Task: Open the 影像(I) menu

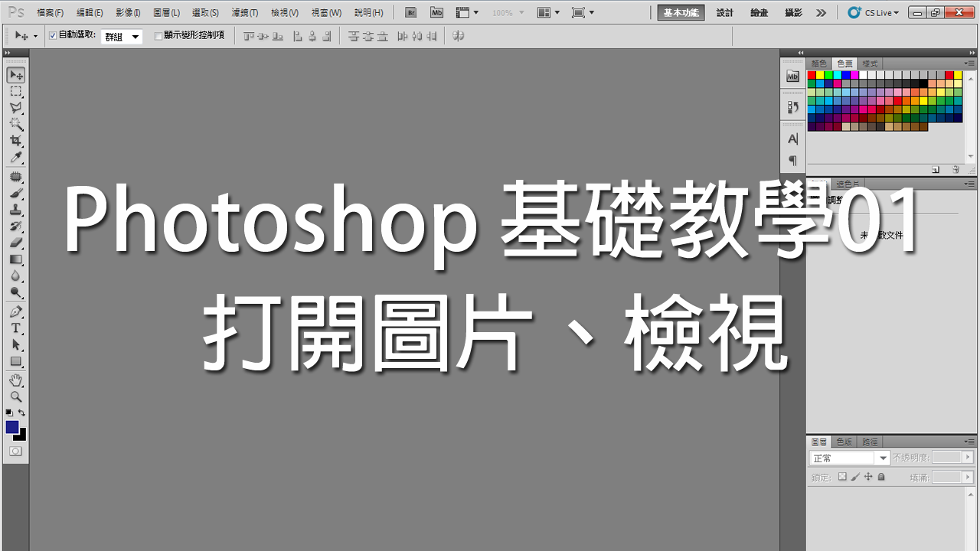Action: tap(128, 13)
